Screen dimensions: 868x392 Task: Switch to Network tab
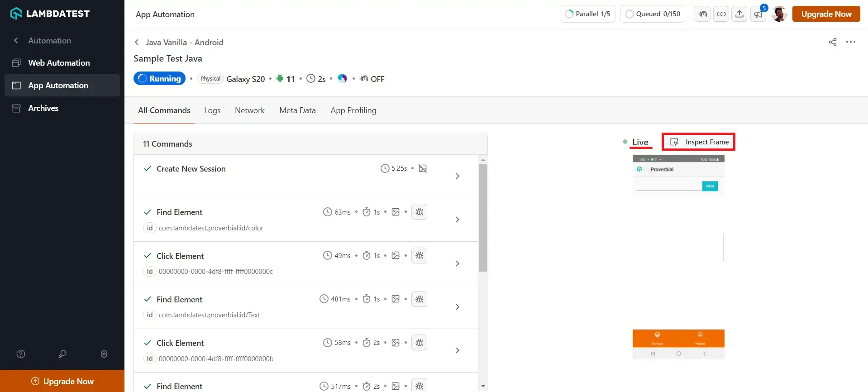point(250,110)
